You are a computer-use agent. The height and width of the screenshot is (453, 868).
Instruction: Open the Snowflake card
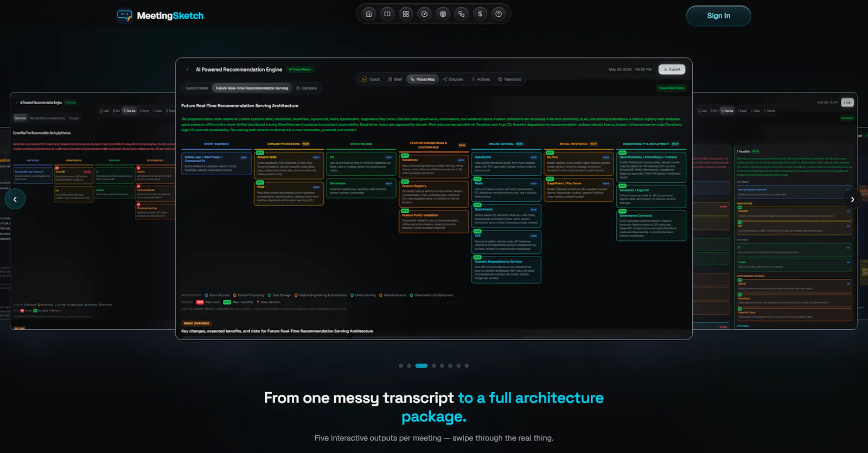pos(361,188)
